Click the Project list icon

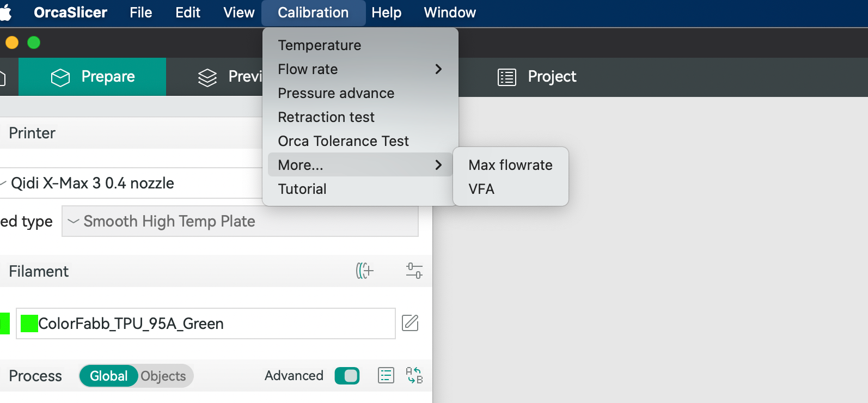point(506,77)
